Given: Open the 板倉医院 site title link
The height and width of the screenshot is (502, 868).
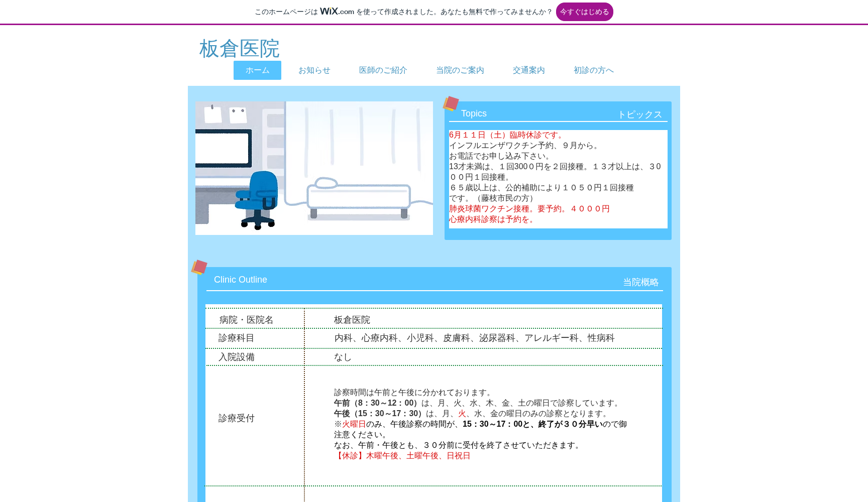Looking at the screenshot, I should click(239, 49).
